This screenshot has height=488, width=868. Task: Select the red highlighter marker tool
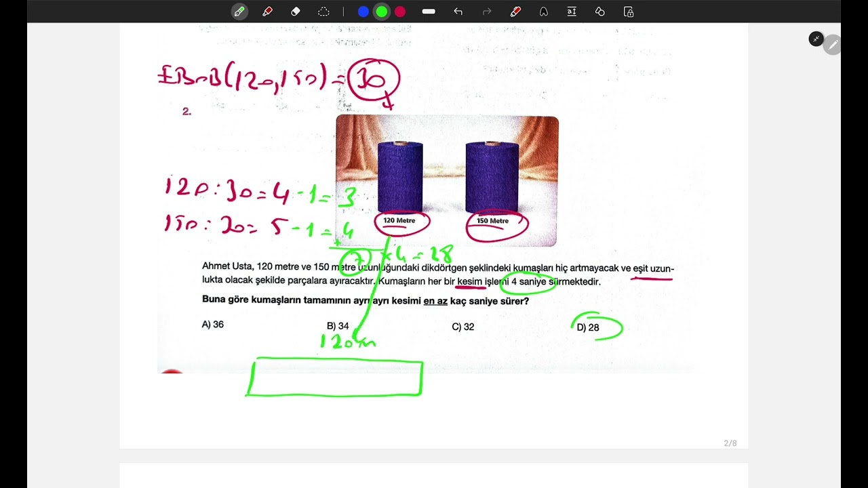coord(267,12)
